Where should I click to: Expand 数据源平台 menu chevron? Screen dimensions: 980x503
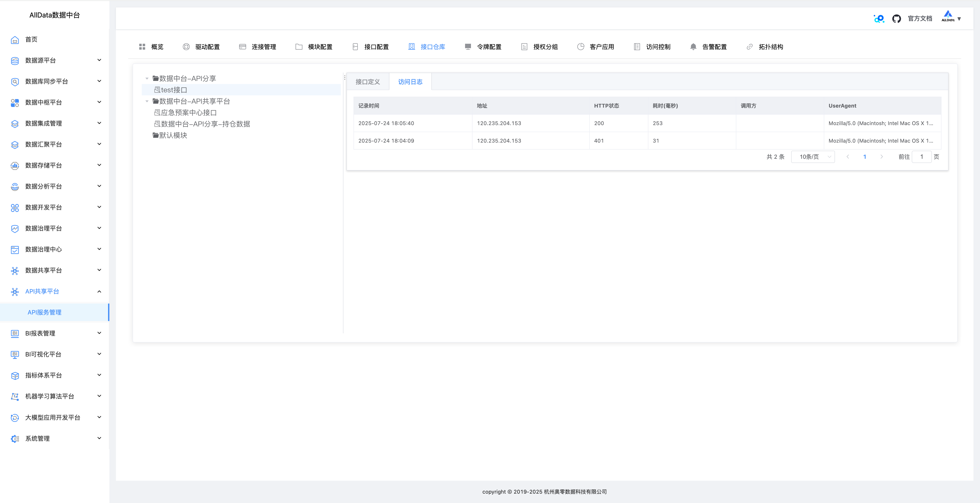pyautogui.click(x=99, y=60)
